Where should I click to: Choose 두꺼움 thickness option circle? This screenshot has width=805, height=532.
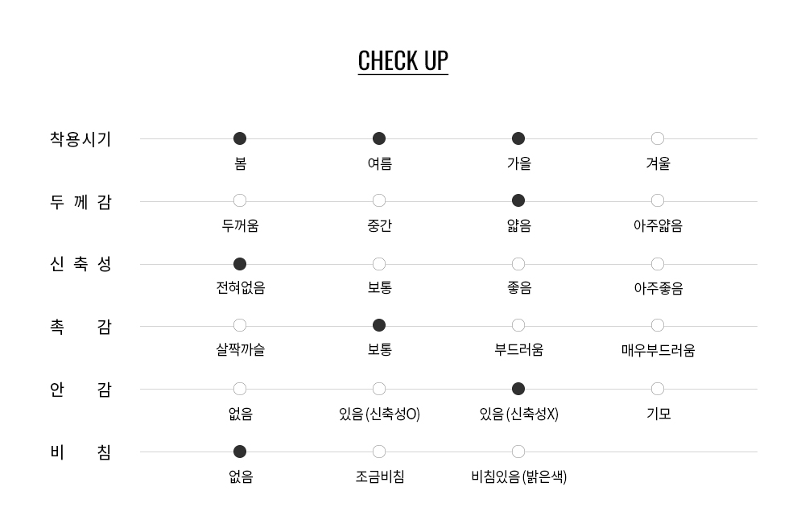pyautogui.click(x=240, y=200)
